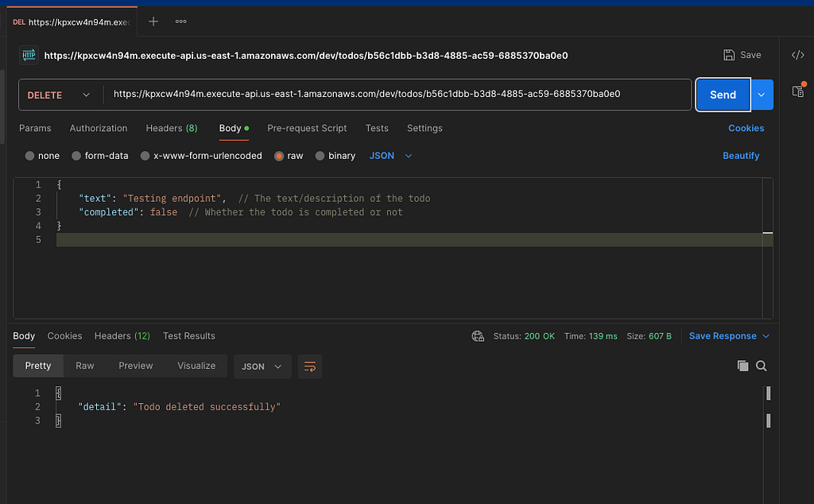Click the 139 ms response time
814x504 pixels.
pyautogui.click(x=603, y=336)
